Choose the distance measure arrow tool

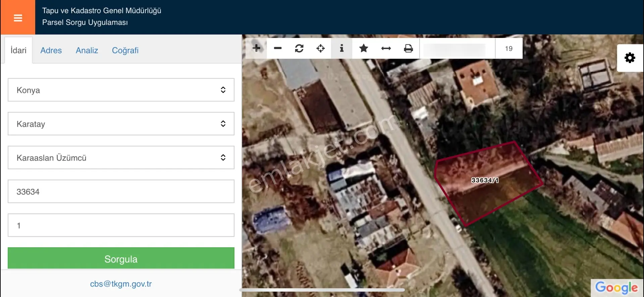pyautogui.click(x=386, y=48)
